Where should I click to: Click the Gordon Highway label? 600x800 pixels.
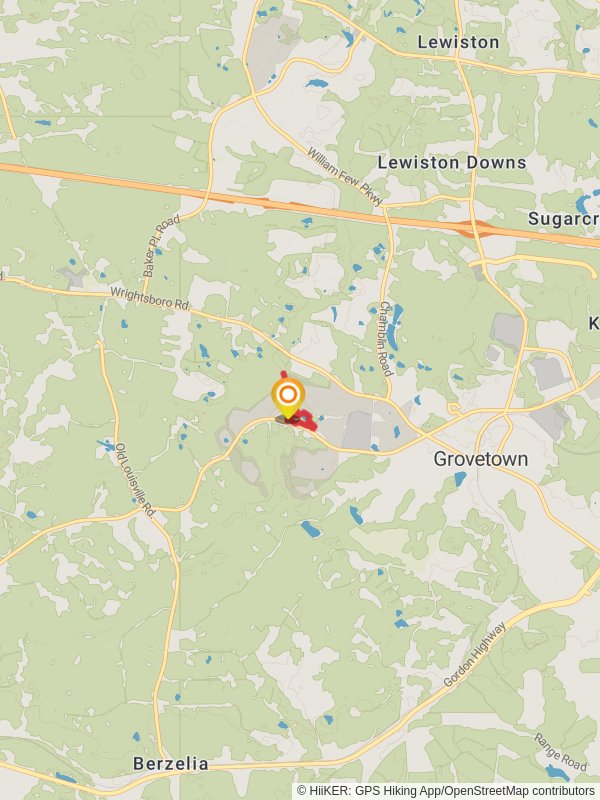pyautogui.click(x=474, y=654)
